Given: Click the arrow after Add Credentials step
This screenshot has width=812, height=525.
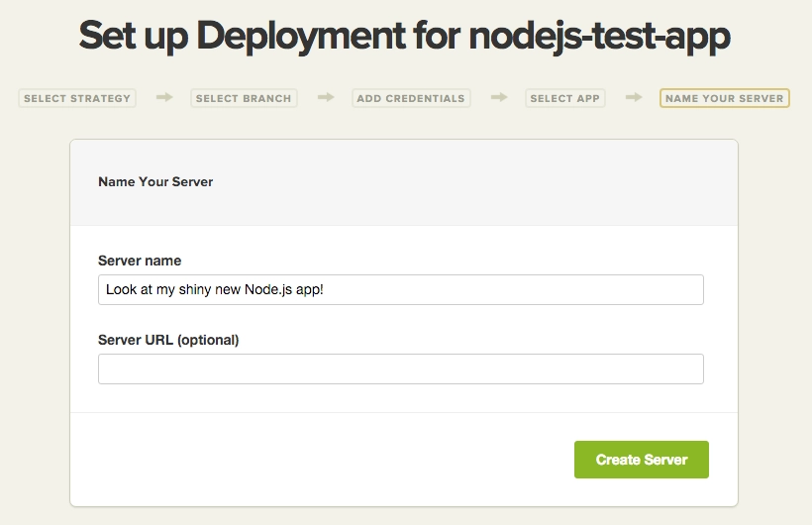Looking at the screenshot, I should coord(499,98).
